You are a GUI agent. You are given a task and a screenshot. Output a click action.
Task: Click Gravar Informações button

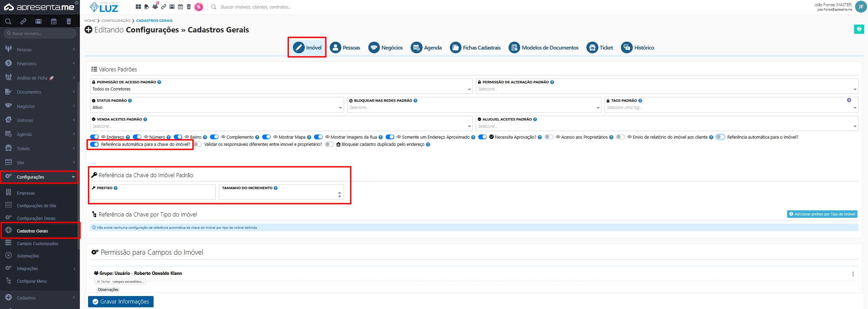(121, 301)
